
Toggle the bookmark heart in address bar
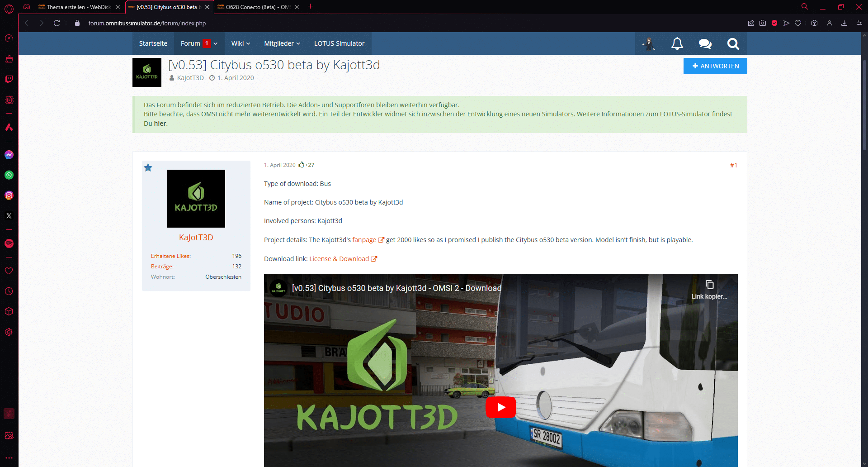click(x=798, y=23)
